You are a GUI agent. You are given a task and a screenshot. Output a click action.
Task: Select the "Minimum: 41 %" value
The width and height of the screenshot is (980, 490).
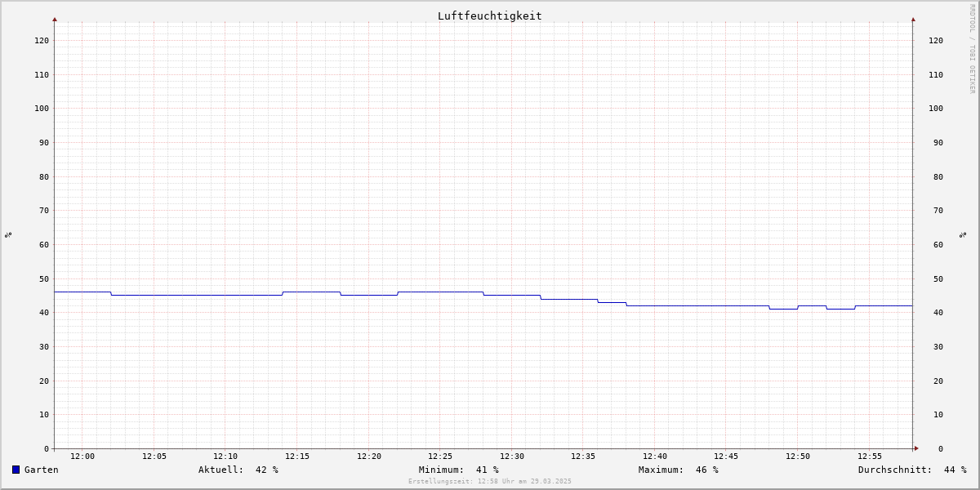[x=459, y=470]
